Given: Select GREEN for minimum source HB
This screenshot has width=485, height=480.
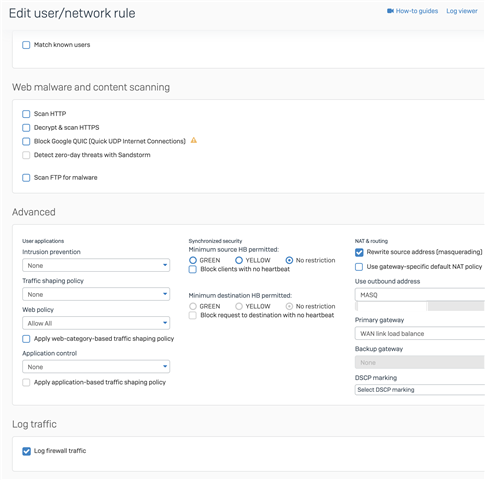Looking at the screenshot, I should tap(193, 260).
